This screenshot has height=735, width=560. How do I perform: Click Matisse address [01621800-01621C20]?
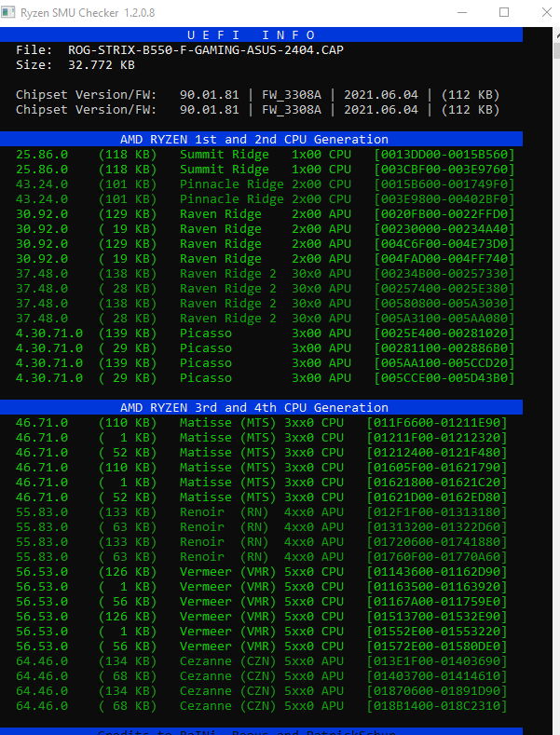(437, 482)
